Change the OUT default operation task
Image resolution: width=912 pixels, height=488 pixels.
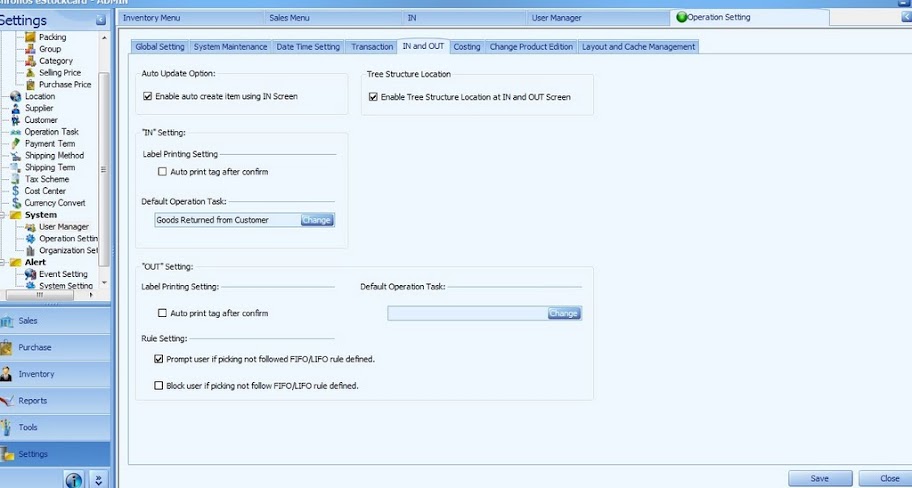click(x=564, y=314)
